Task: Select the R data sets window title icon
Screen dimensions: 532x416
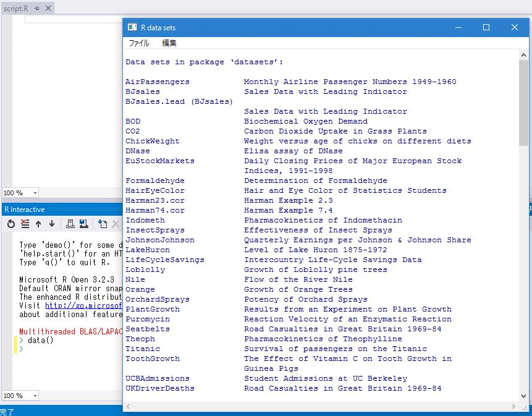Action: click(131, 28)
